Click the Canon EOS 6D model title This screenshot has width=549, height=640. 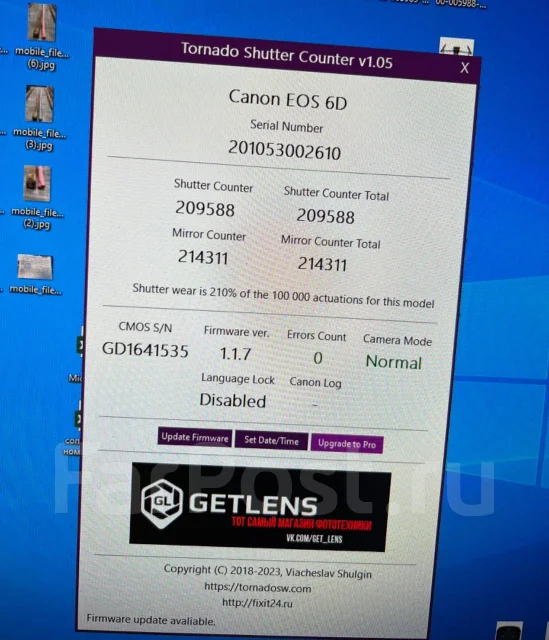(288, 100)
